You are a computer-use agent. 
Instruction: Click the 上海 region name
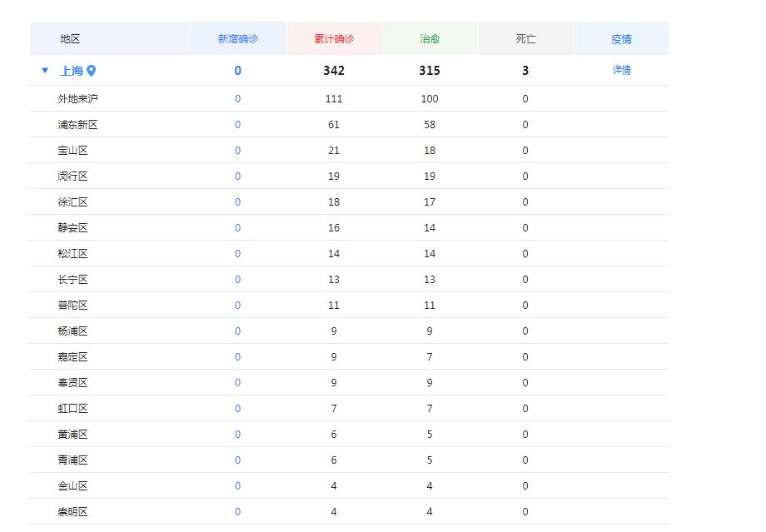pos(71,71)
